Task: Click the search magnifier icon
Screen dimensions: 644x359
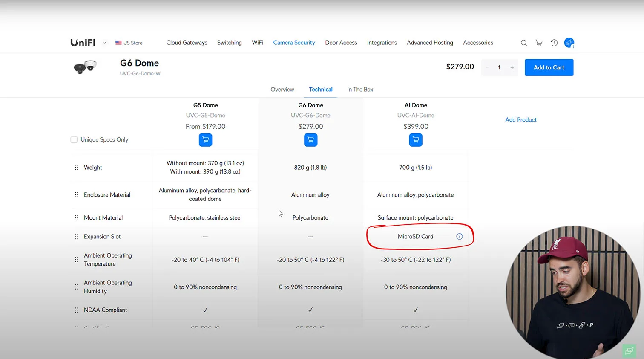Action: point(524,43)
